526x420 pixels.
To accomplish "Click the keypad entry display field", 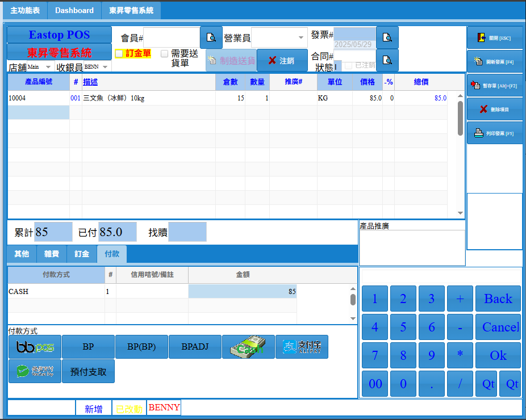I will click(441, 276).
